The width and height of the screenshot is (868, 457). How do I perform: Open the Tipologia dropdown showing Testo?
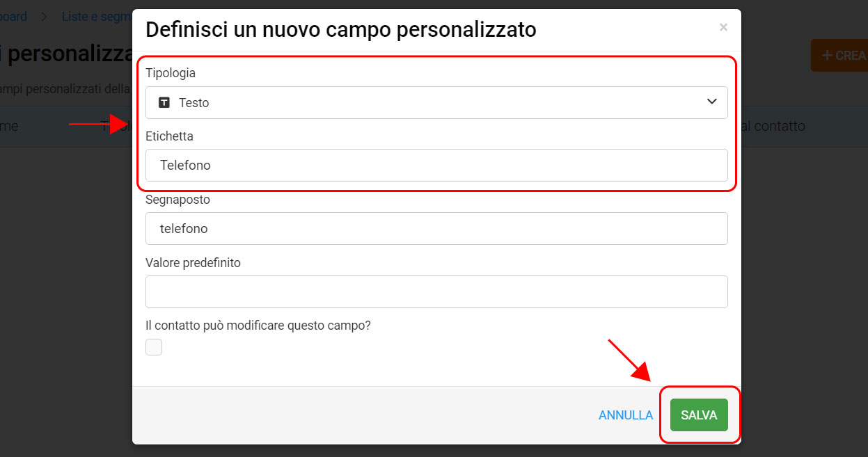(436, 102)
